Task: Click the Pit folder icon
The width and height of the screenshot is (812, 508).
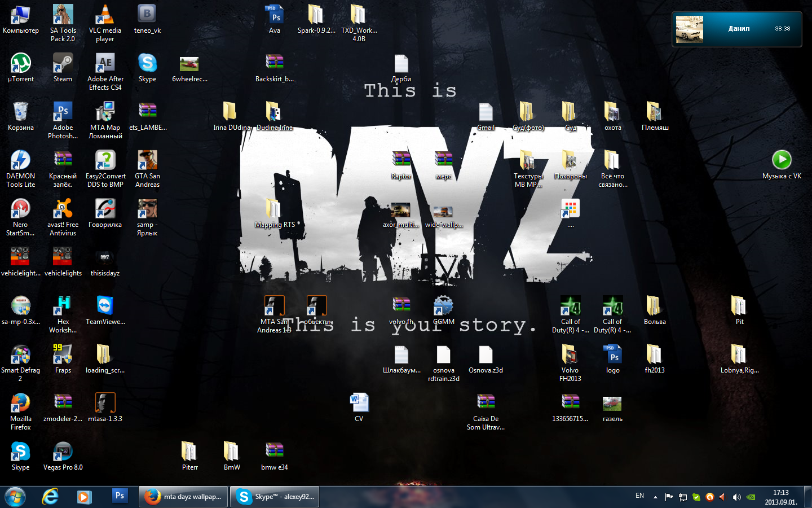Action: pyautogui.click(x=739, y=311)
